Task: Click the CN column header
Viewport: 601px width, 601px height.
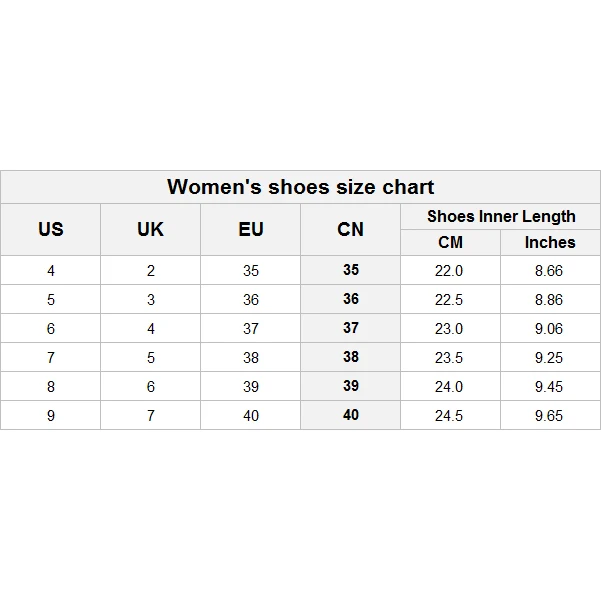Action: click(x=350, y=229)
